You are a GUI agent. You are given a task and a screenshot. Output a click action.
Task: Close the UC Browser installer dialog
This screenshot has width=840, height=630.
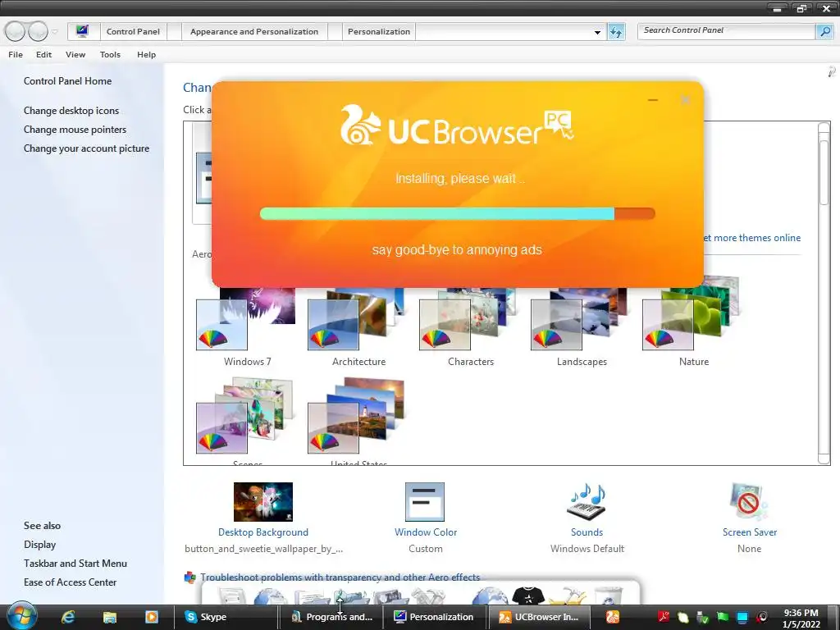685,100
